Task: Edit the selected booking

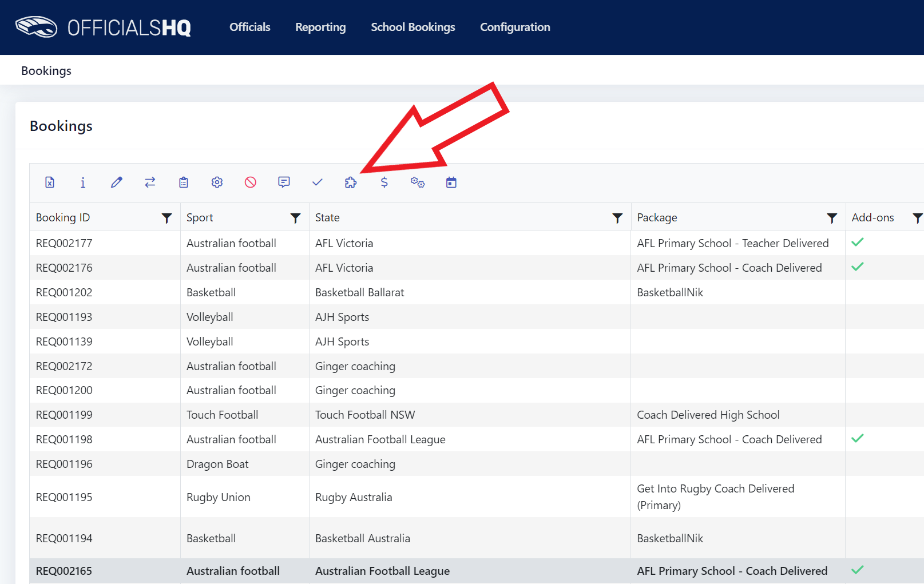Action: click(x=117, y=182)
